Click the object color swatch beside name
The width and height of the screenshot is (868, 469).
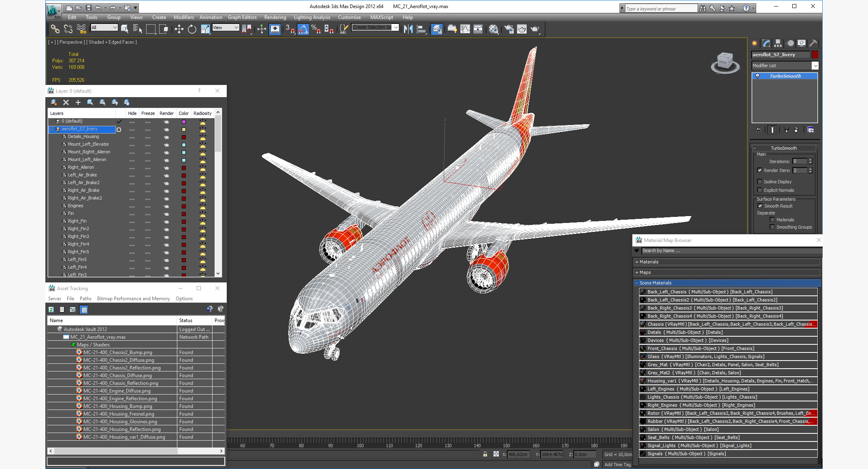pyautogui.click(x=815, y=55)
